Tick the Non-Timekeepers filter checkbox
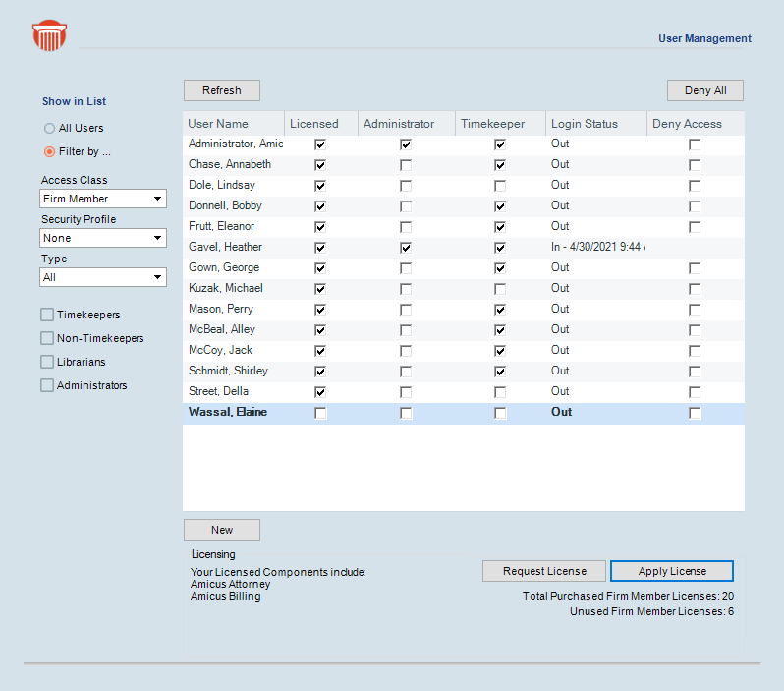This screenshot has width=784, height=691. 47,338
